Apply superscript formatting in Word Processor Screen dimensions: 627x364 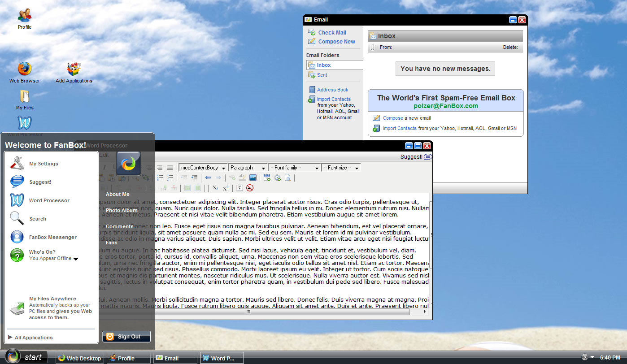click(226, 188)
